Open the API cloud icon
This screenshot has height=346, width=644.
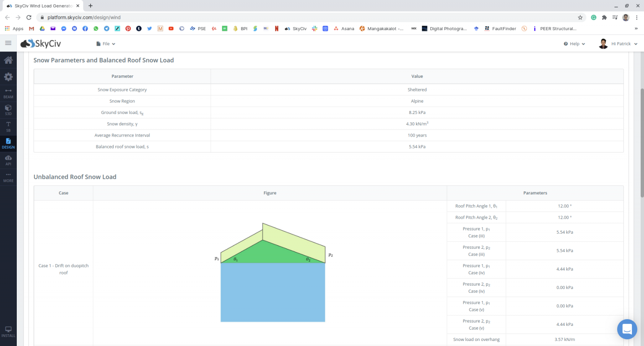click(x=8, y=160)
